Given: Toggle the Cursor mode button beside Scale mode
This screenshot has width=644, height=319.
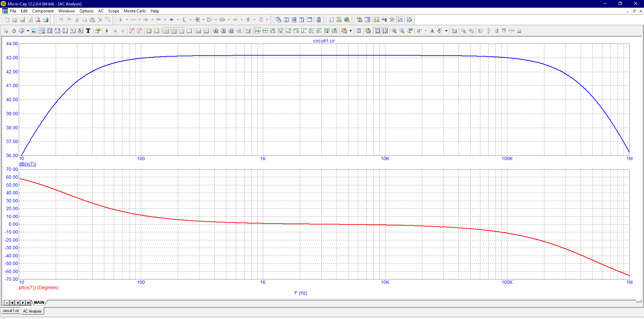Looking at the screenshot, I should pos(50,31).
